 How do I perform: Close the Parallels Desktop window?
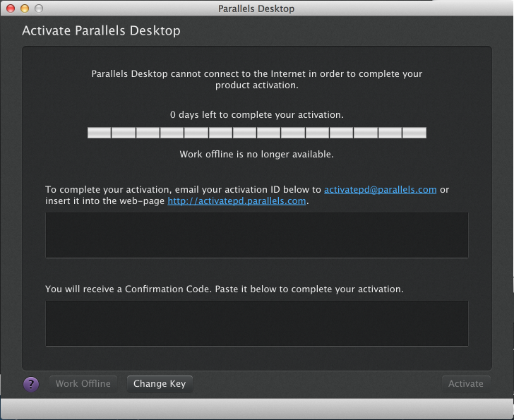point(11,8)
